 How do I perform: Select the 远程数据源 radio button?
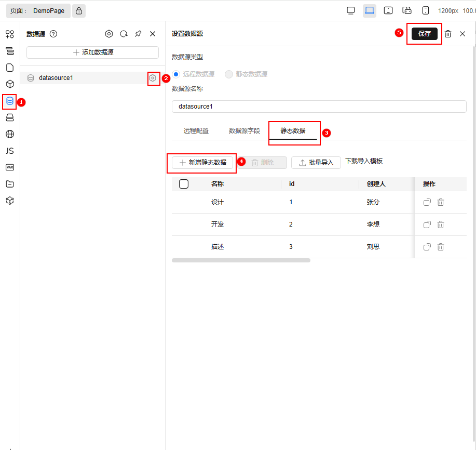(x=176, y=74)
